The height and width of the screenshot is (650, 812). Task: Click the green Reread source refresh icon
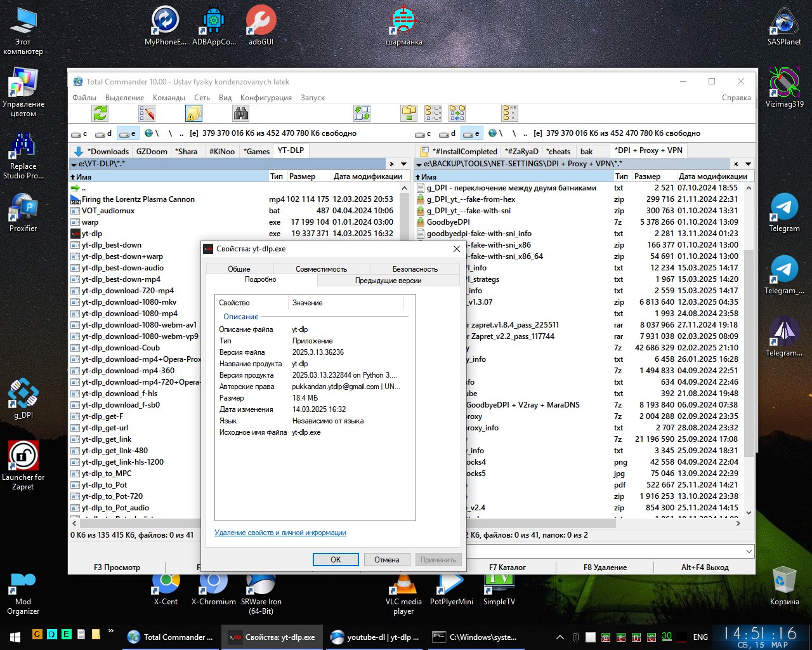point(100,114)
